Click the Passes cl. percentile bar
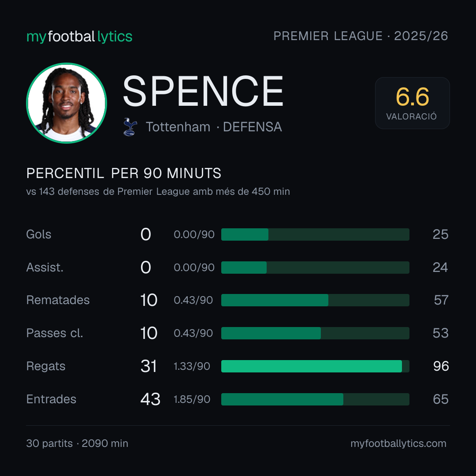 [x=315, y=333]
